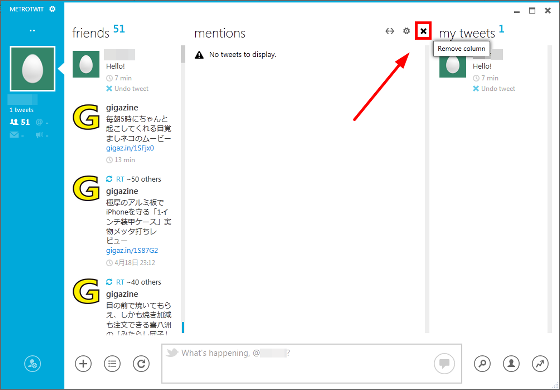Select the mentions column header
This screenshot has width=560, height=390.
220,33
